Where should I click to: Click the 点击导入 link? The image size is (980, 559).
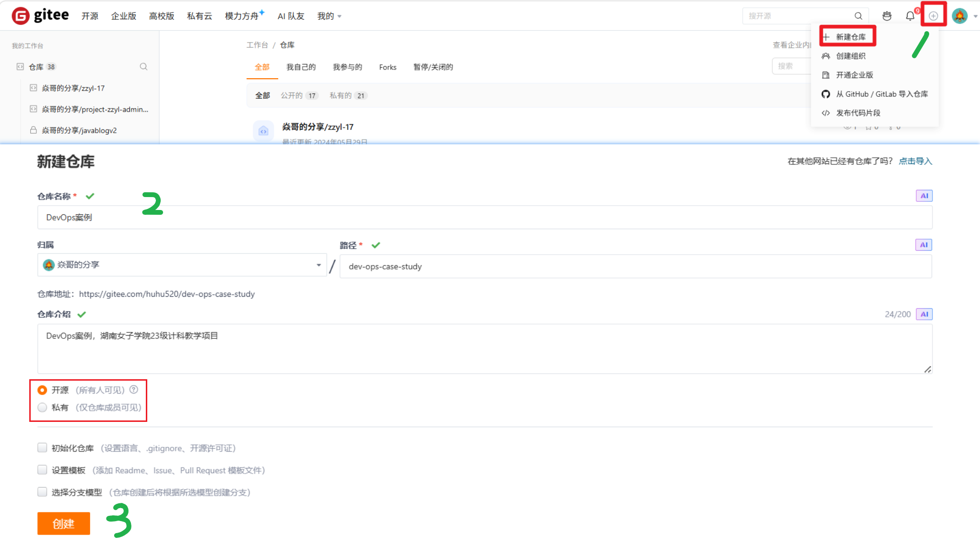coord(915,161)
